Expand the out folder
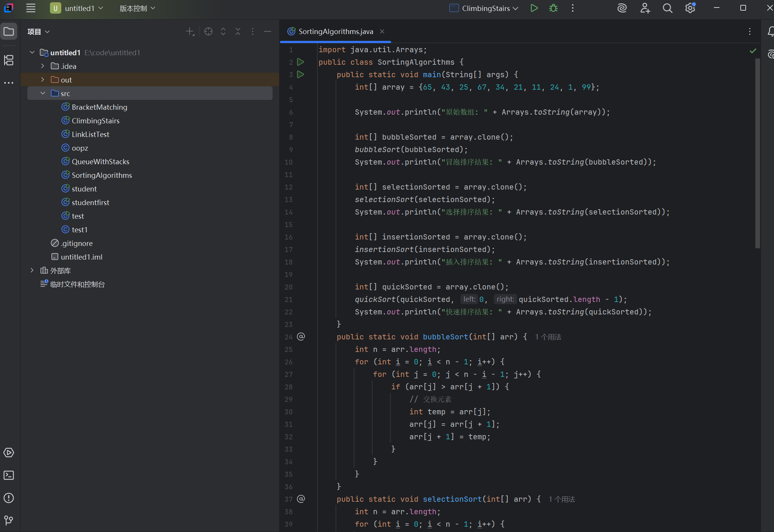Viewport: 774px width, 532px height. pyautogui.click(x=43, y=79)
